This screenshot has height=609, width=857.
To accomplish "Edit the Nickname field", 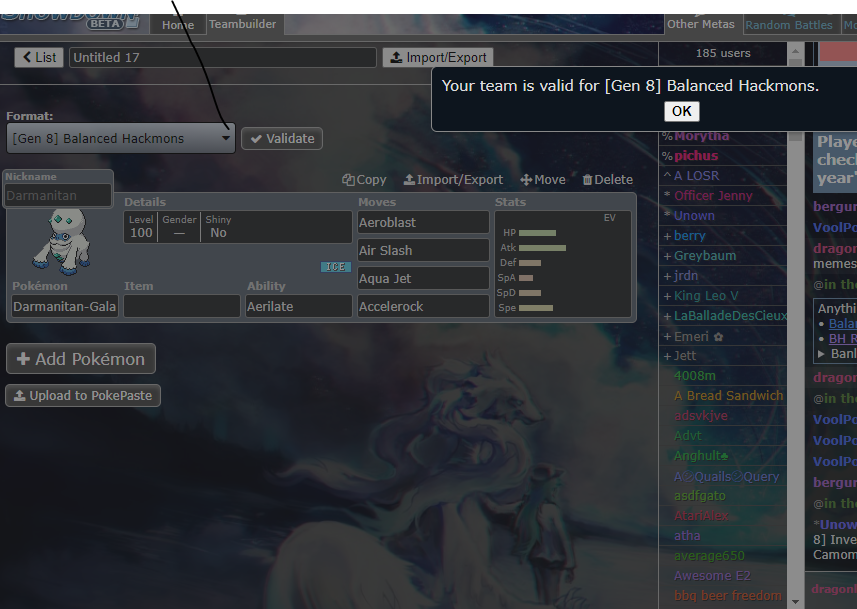I will (x=58, y=195).
